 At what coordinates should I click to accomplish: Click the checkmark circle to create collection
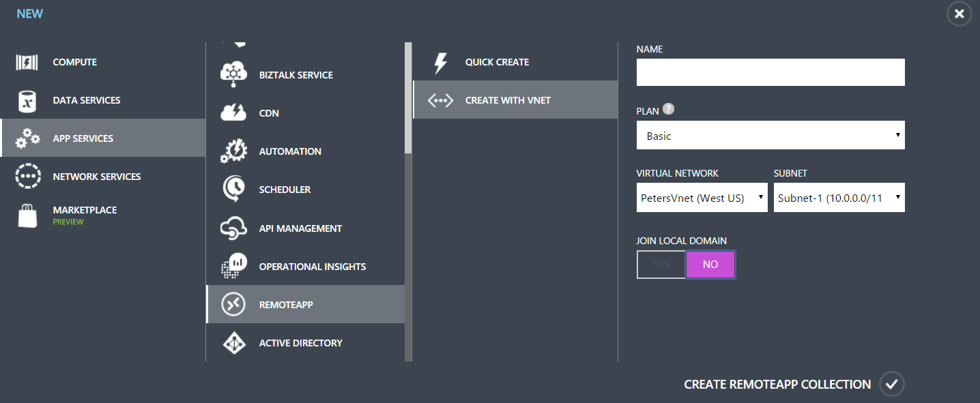tap(891, 384)
